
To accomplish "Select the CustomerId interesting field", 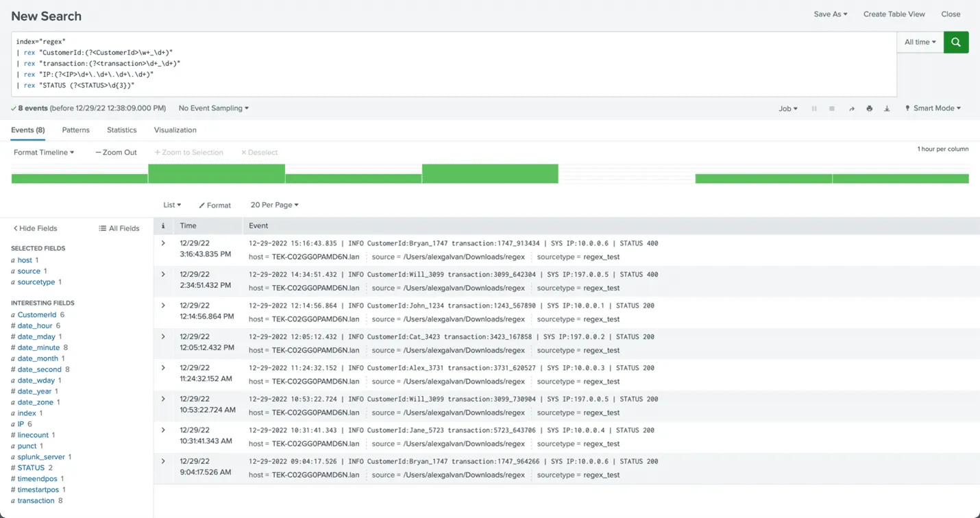I will (x=37, y=315).
